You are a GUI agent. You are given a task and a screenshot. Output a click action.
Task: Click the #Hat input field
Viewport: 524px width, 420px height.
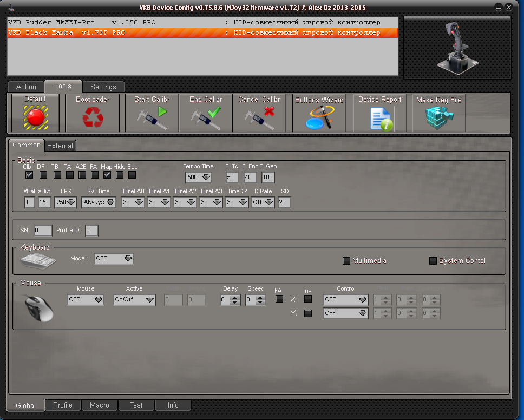(x=29, y=202)
